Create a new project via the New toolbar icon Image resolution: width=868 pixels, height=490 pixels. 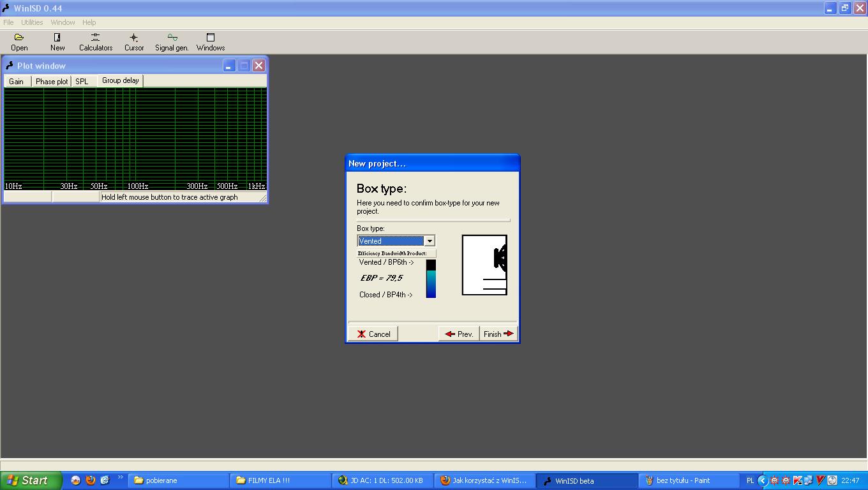pos(57,42)
